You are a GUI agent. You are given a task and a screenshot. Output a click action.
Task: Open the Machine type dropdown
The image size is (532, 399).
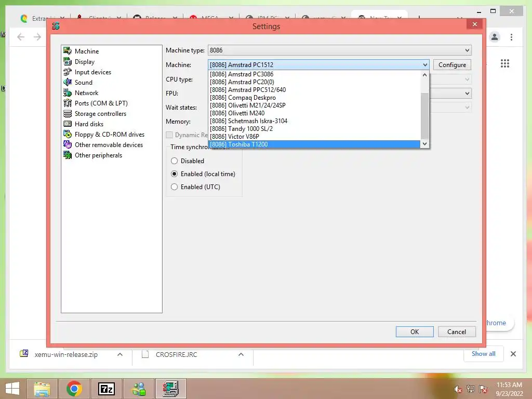coord(340,50)
